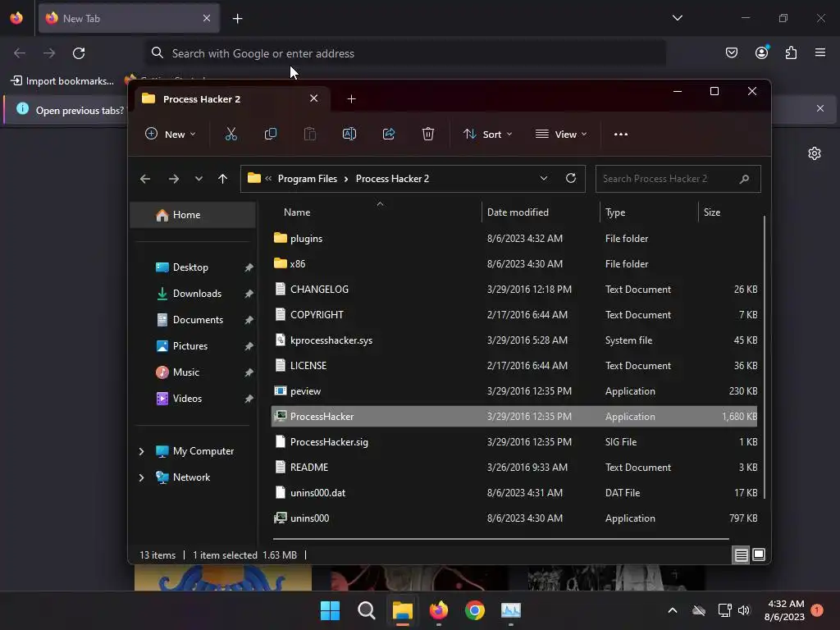Open New Tab personalize gear in Firefox
This screenshot has height=630, width=840.
815,153
